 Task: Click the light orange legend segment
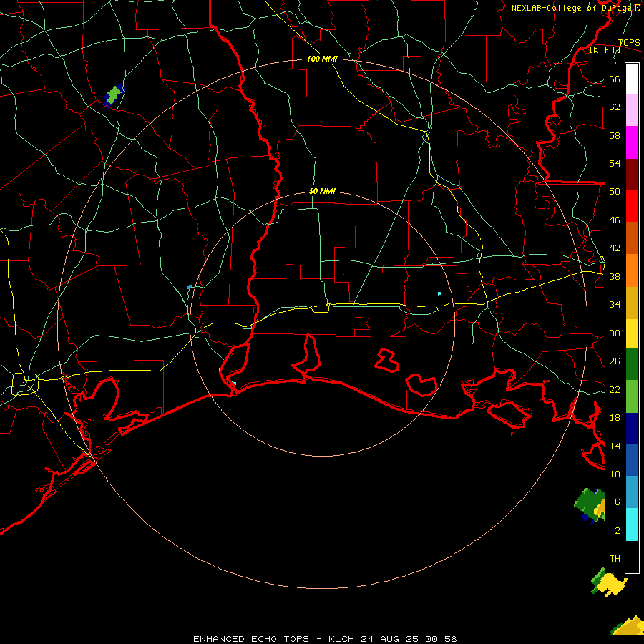(632, 270)
